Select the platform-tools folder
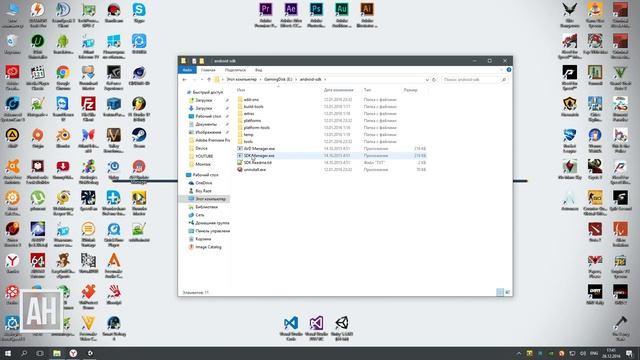This screenshot has height=360, width=640. tap(257, 127)
